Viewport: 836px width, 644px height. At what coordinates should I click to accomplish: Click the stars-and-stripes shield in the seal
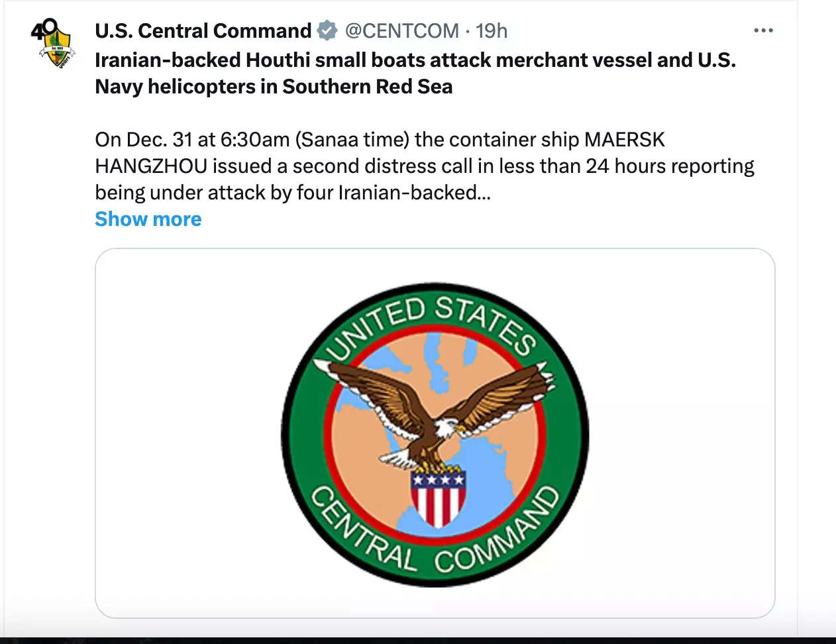point(437,498)
